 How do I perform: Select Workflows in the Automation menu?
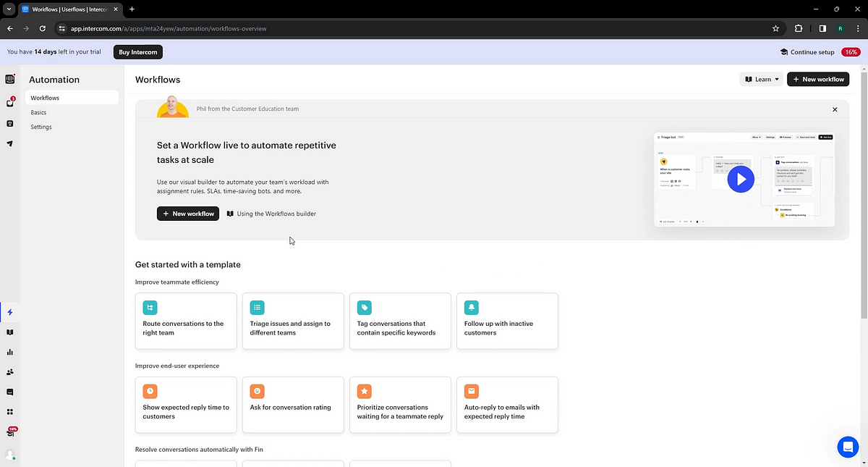click(72, 98)
